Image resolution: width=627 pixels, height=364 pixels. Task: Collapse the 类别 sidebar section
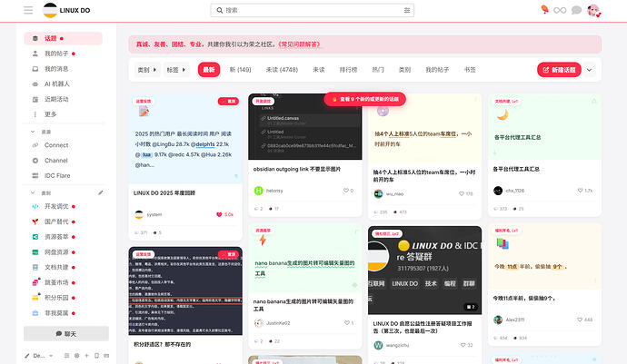(33, 192)
